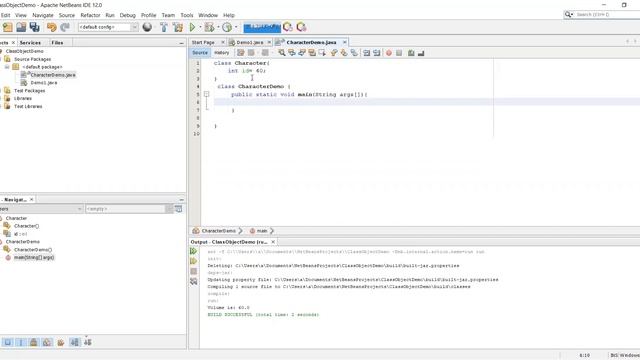Switch to the Services panel tab
Viewport: 640px width, 360px height.
tap(30, 42)
